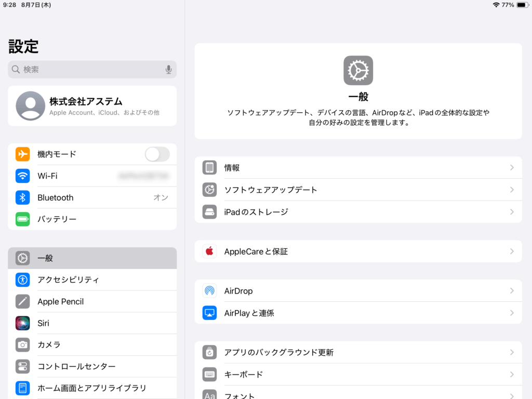Tap the Control Center (コントロールセンター) icon
Screen dimensions: 532x399
point(23,367)
